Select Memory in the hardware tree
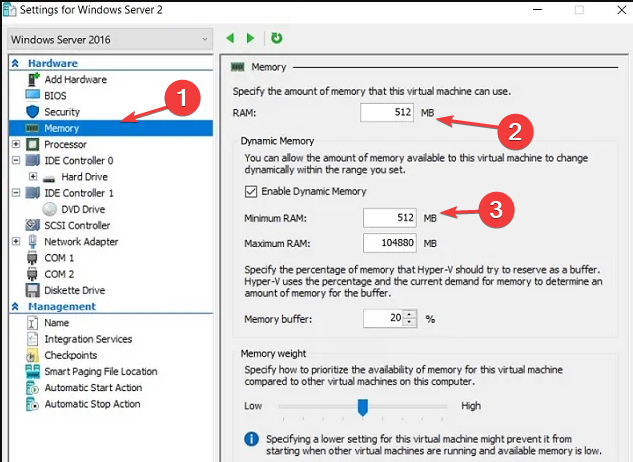This screenshot has height=462, width=633. point(111,128)
